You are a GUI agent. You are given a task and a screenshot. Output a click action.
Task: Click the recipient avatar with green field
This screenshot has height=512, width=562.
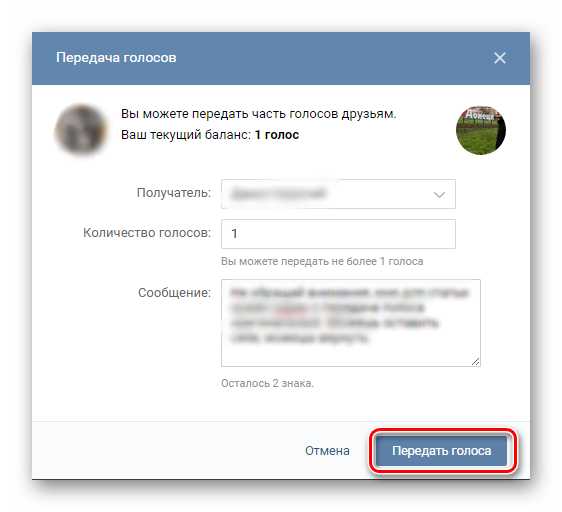pos(481,130)
